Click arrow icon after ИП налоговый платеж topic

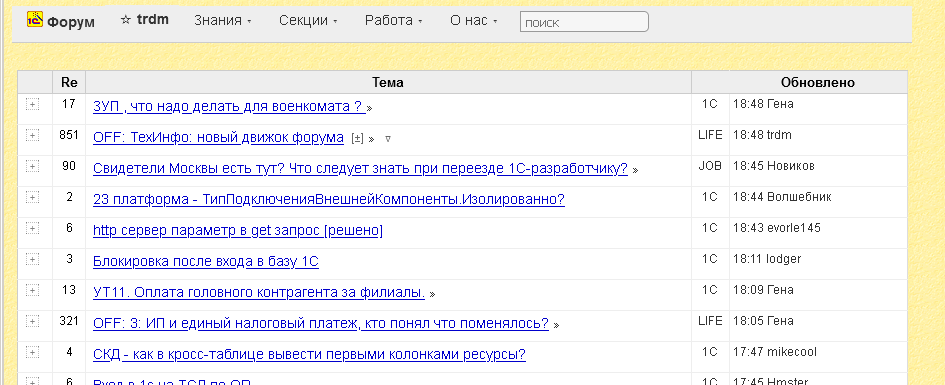[556, 325]
